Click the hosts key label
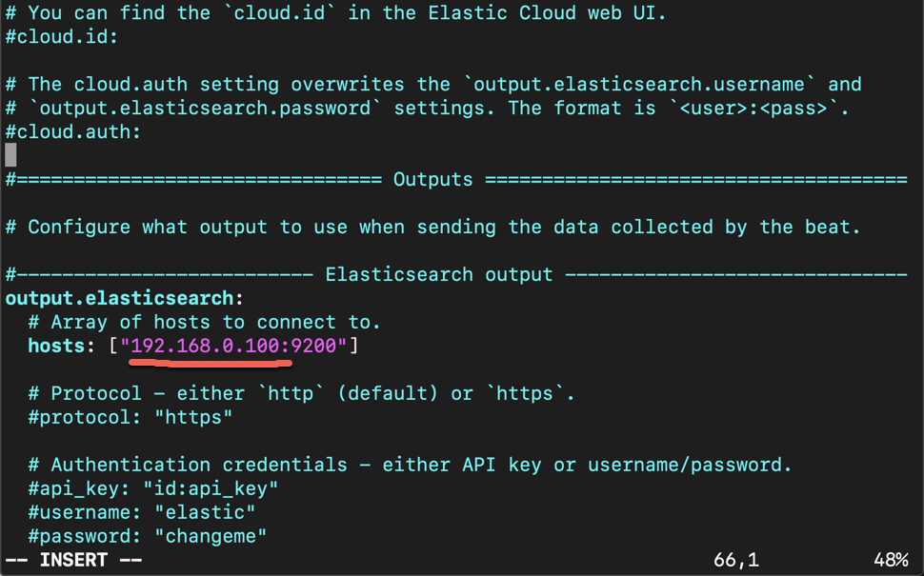This screenshot has height=576, width=924. [56, 346]
